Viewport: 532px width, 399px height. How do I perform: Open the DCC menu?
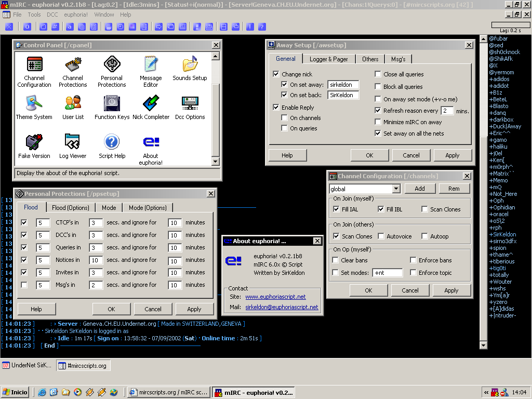52,15
